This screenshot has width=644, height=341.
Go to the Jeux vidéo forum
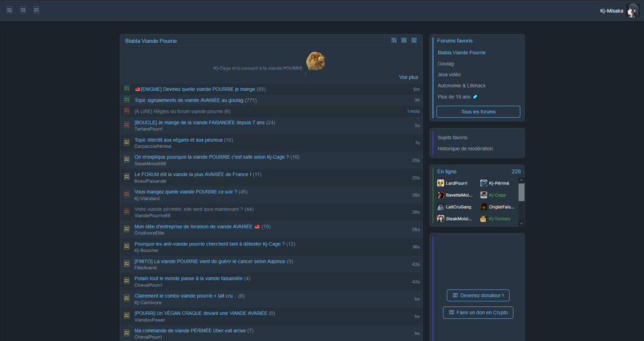coord(449,74)
